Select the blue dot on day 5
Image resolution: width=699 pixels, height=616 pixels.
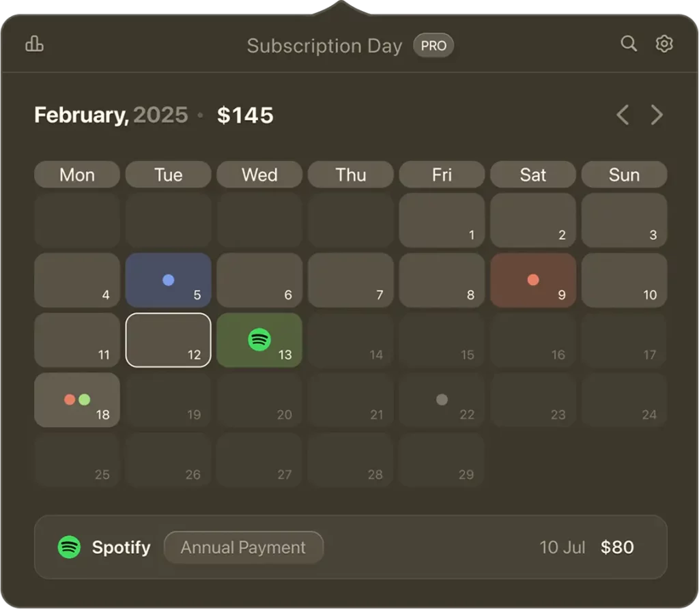coord(168,280)
